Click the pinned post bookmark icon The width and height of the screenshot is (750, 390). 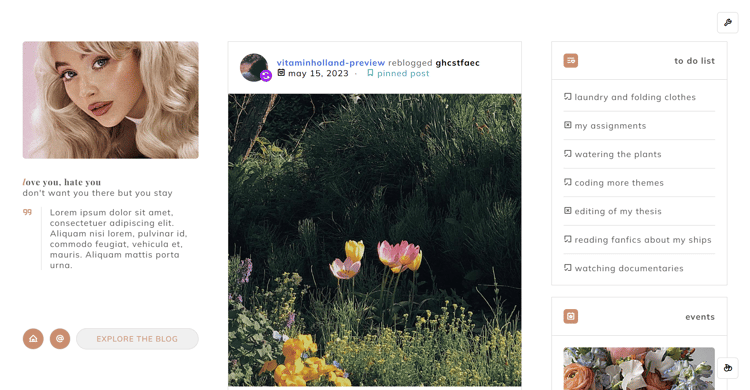click(x=370, y=73)
